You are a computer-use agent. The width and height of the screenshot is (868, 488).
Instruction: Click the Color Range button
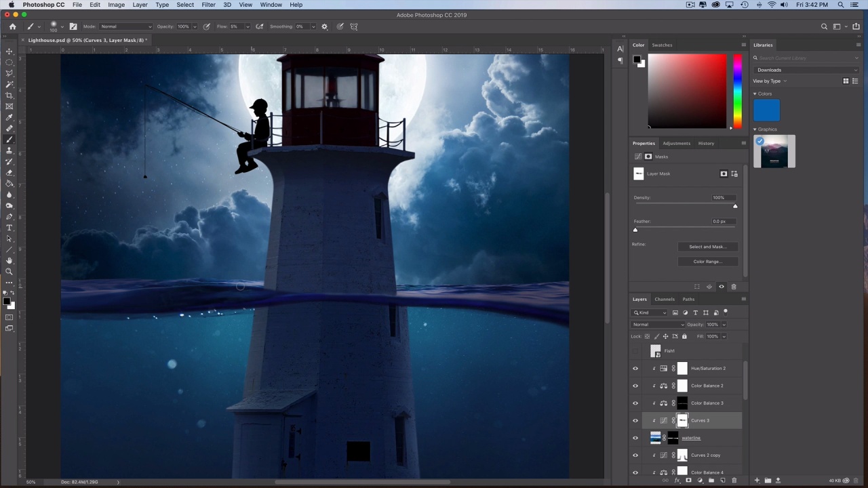(707, 262)
